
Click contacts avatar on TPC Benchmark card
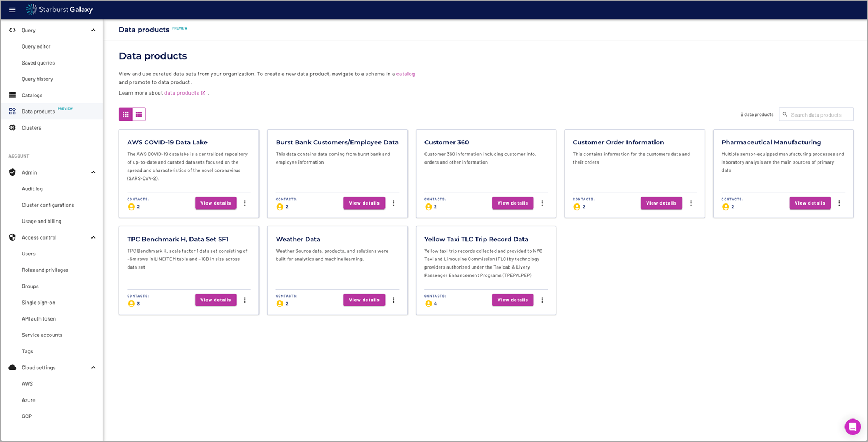click(x=131, y=304)
